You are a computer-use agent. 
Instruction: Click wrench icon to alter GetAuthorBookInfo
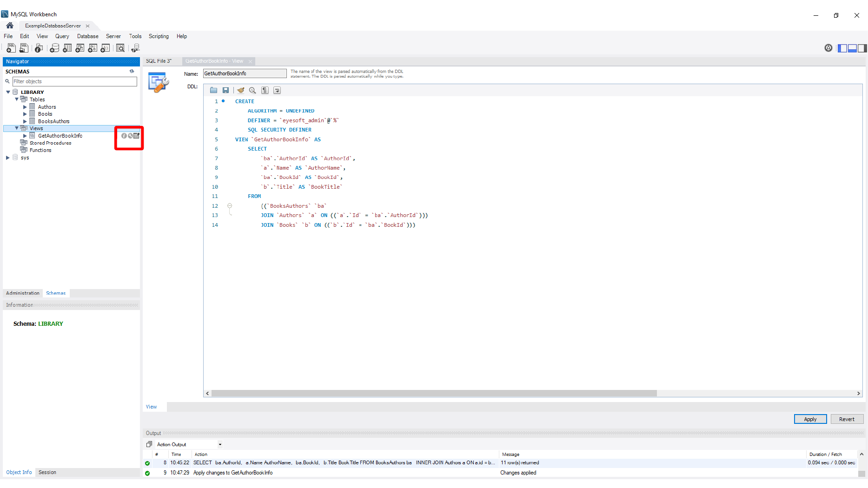(130, 136)
